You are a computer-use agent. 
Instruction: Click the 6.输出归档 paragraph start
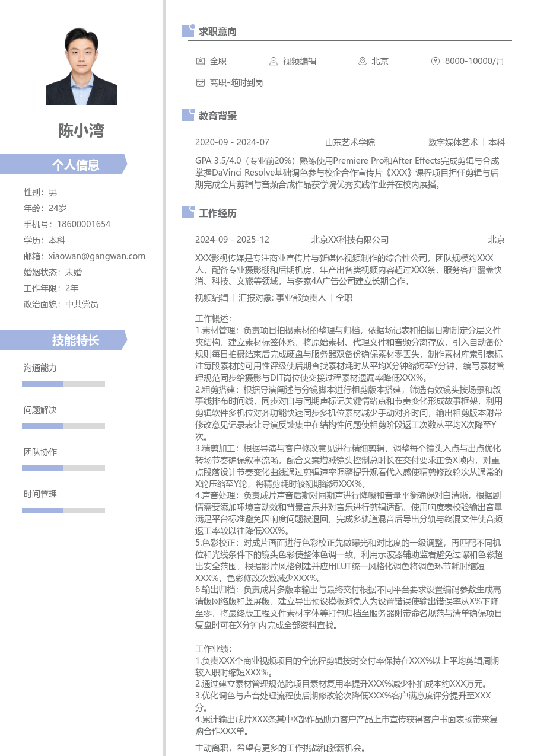click(x=216, y=589)
